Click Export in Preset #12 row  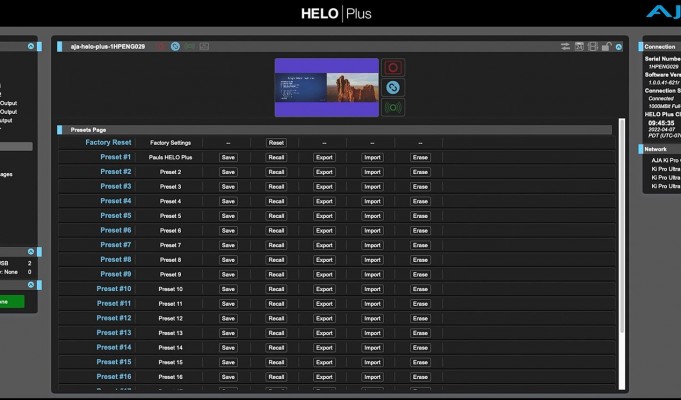(324, 318)
